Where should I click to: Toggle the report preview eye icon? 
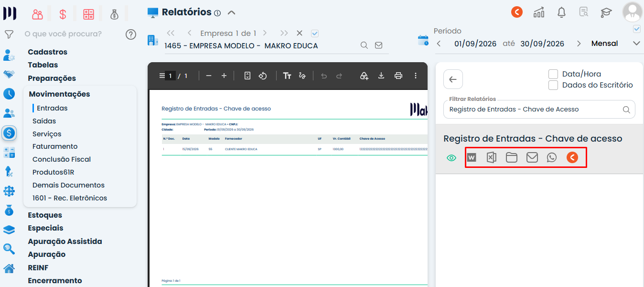tap(451, 158)
